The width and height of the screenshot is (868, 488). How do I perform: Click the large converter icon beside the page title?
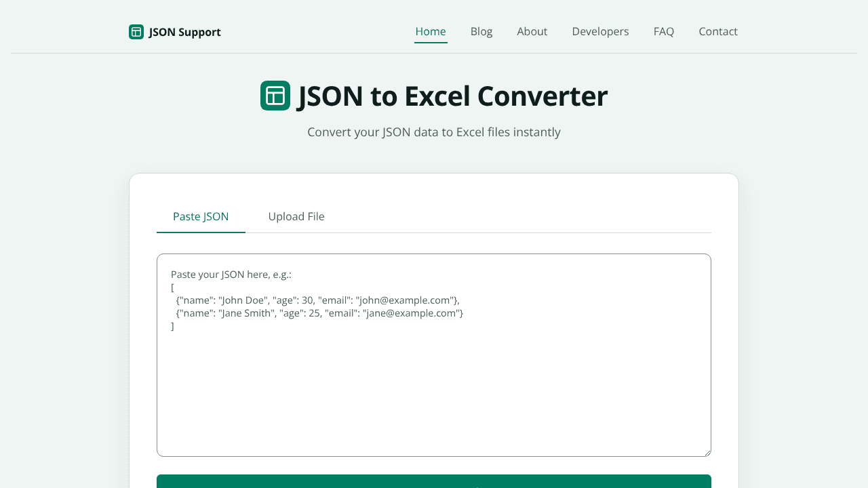click(x=275, y=96)
